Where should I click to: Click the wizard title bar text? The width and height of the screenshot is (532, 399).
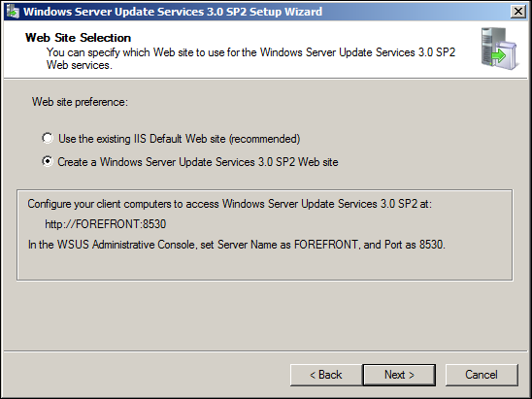(x=173, y=12)
